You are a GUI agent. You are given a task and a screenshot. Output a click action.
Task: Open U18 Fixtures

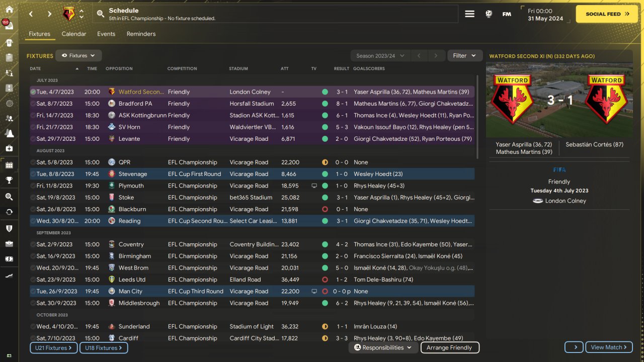pos(104,347)
